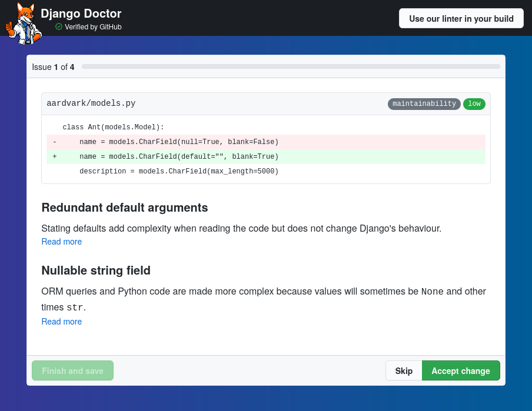The image size is (532, 411).
Task: Click the issue progress bar
Action: (x=291, y=66)
